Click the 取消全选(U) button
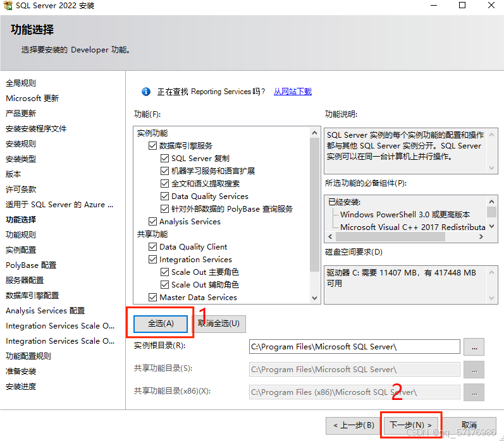The height and width of the screenshot is (441, 504). click(219, 323)
